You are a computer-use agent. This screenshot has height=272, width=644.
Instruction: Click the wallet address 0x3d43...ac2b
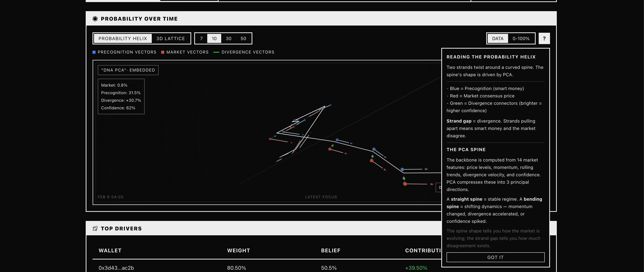116,268
